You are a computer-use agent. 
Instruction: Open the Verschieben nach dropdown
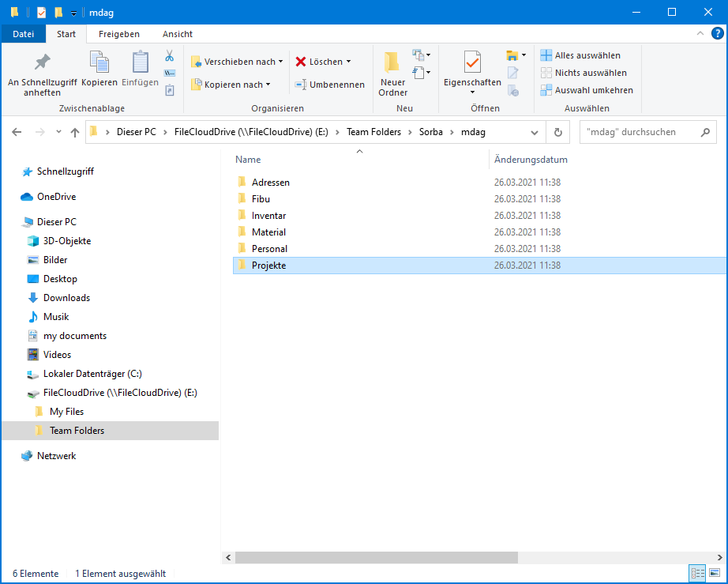tap(280, 62)
